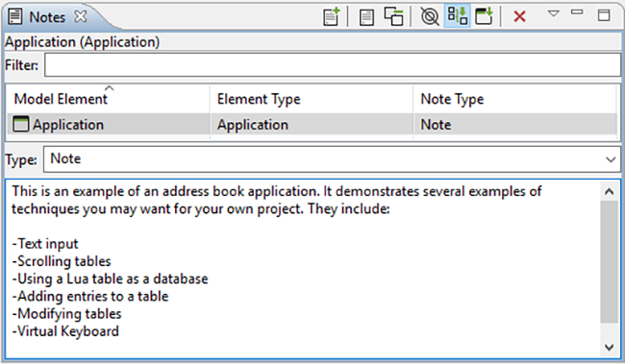Screen dimensions: 625x364
Task: Click the Notes tab document icon
Action: pyautogui.click(x=15, y=16)
